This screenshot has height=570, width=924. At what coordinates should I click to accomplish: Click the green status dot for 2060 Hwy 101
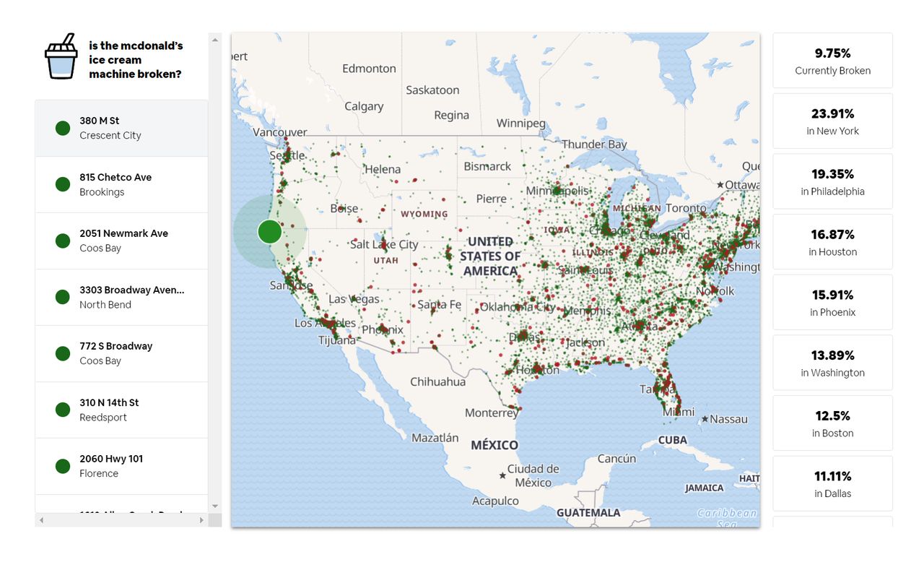(63, 466)
